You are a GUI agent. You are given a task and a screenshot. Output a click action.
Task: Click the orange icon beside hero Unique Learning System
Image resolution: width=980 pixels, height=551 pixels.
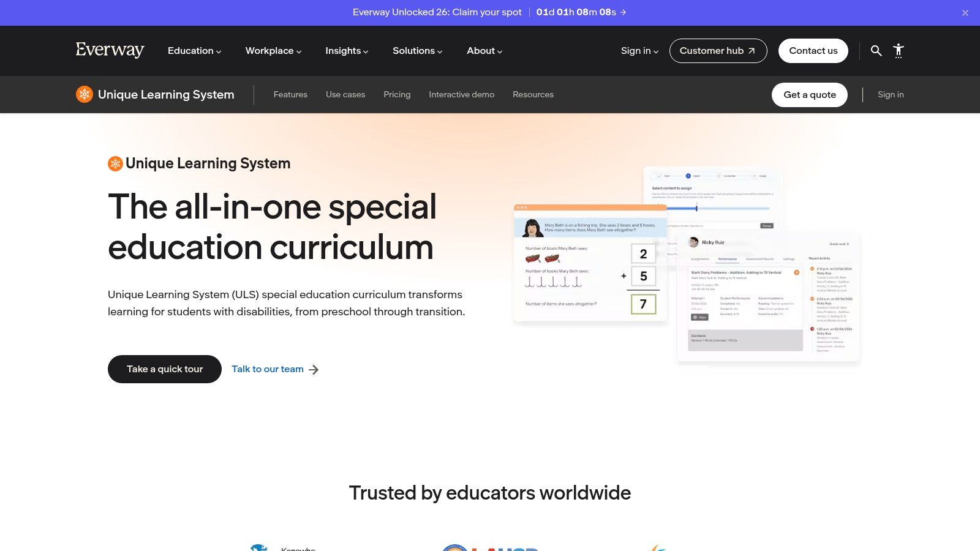pos(115,163)
